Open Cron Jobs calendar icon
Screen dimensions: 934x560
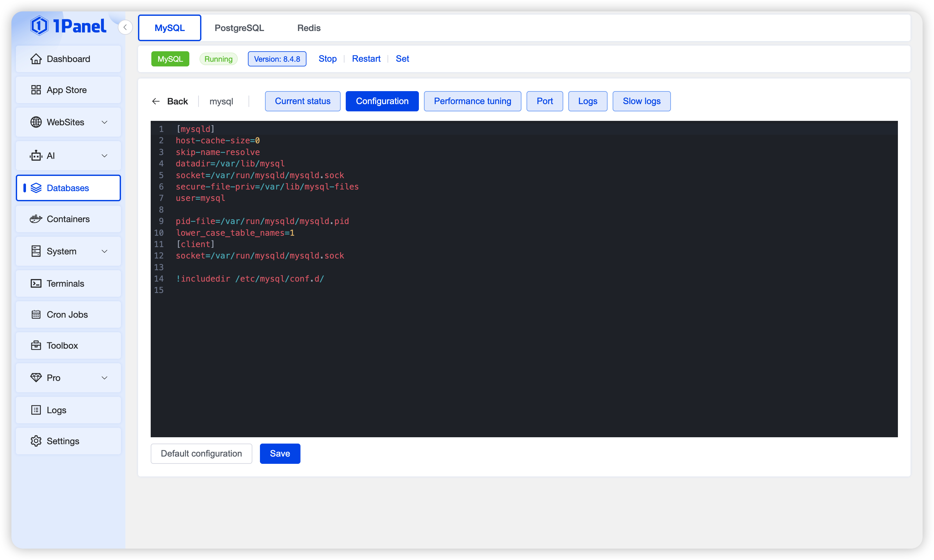coord(36,314)
